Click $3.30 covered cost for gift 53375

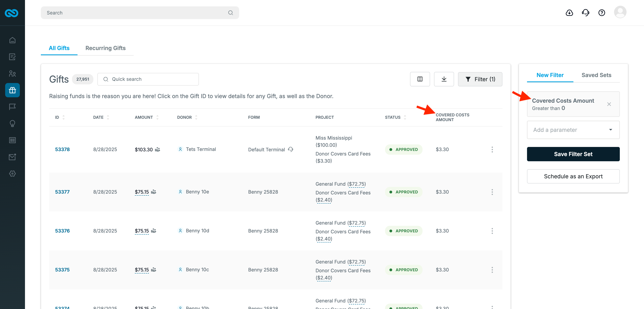(x=442, y=270)
